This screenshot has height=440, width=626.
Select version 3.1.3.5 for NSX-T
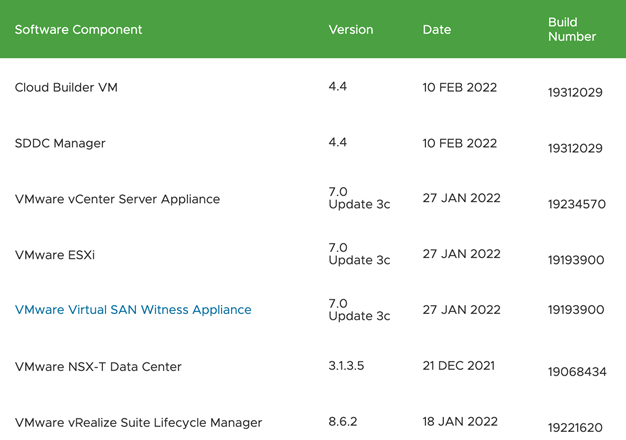click(346, 366)
